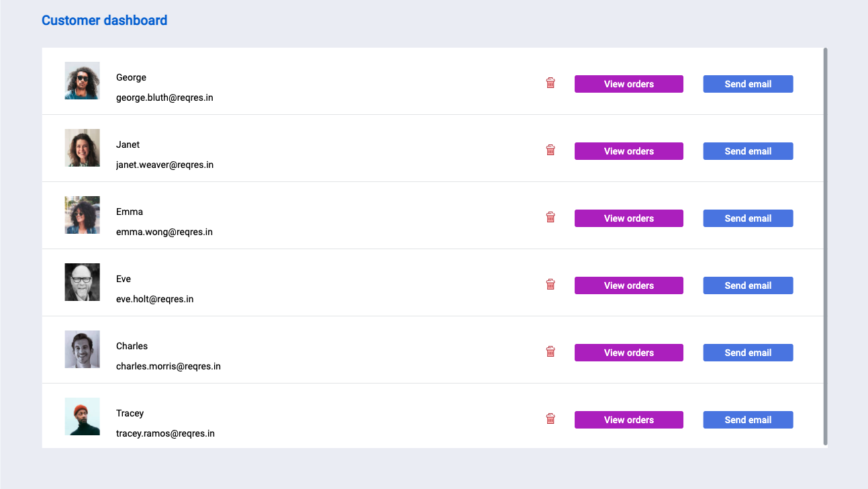Click the trash icon in Janet's row
868x489 pixels.
(x=550, y=150)
